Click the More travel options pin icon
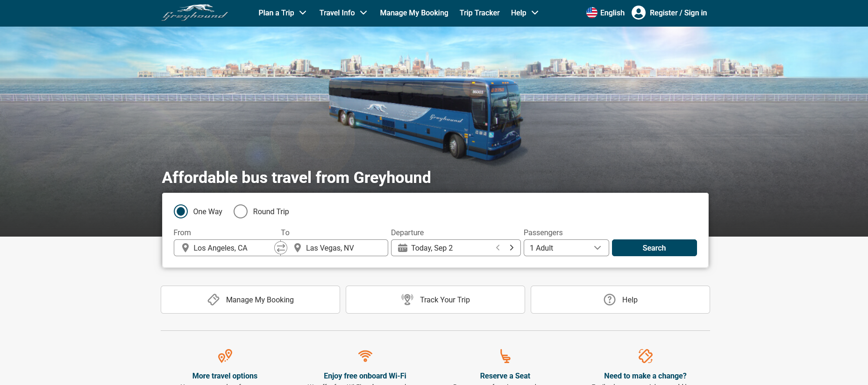Image resolution: width=868 pixels, height=385 pixels. pyautogui.click(x=225, y=356)
